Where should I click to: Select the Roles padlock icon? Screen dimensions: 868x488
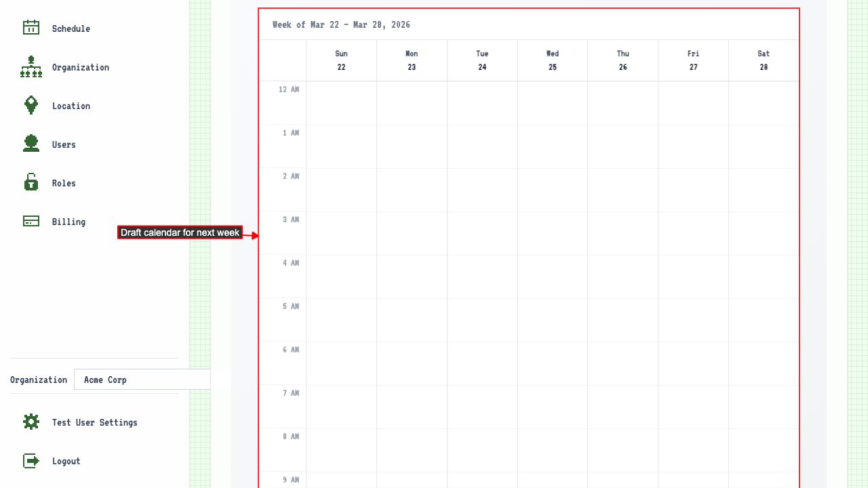[x=31, y=182]
